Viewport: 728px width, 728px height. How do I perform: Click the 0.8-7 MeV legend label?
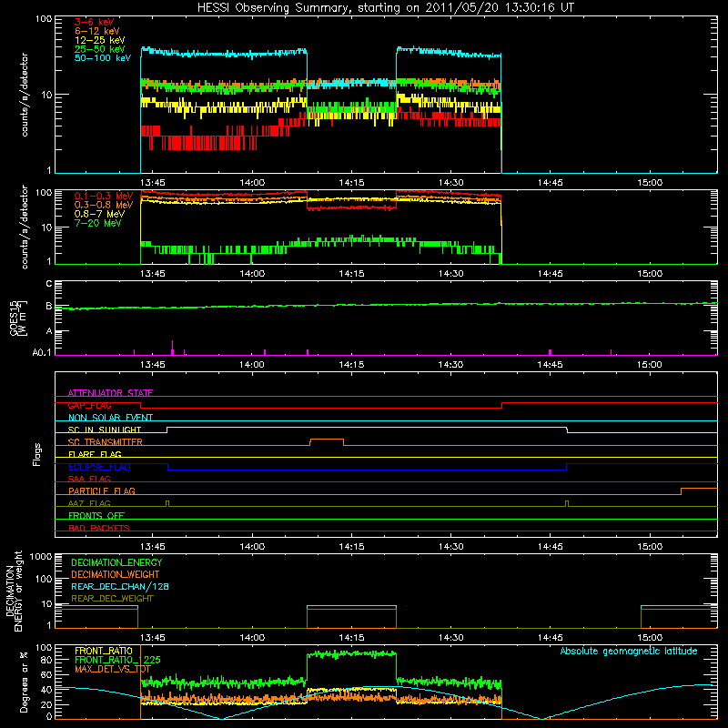tap(100, 214)
